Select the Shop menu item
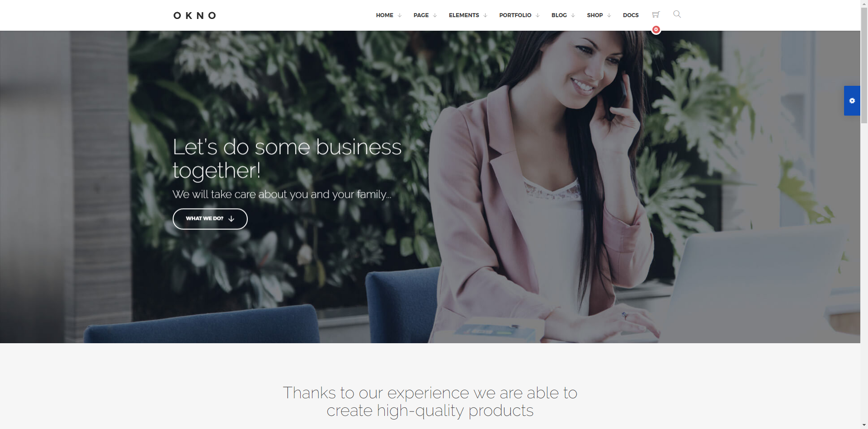 (x=595, y=15)
